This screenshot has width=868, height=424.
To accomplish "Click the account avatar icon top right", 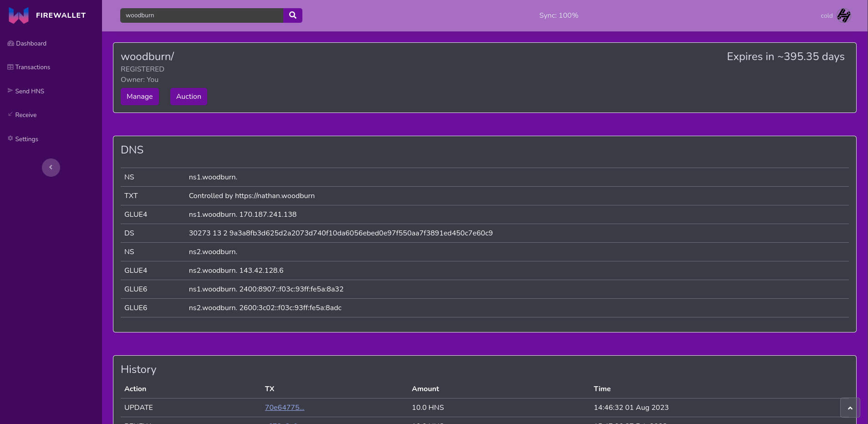I will pos(843,15).
